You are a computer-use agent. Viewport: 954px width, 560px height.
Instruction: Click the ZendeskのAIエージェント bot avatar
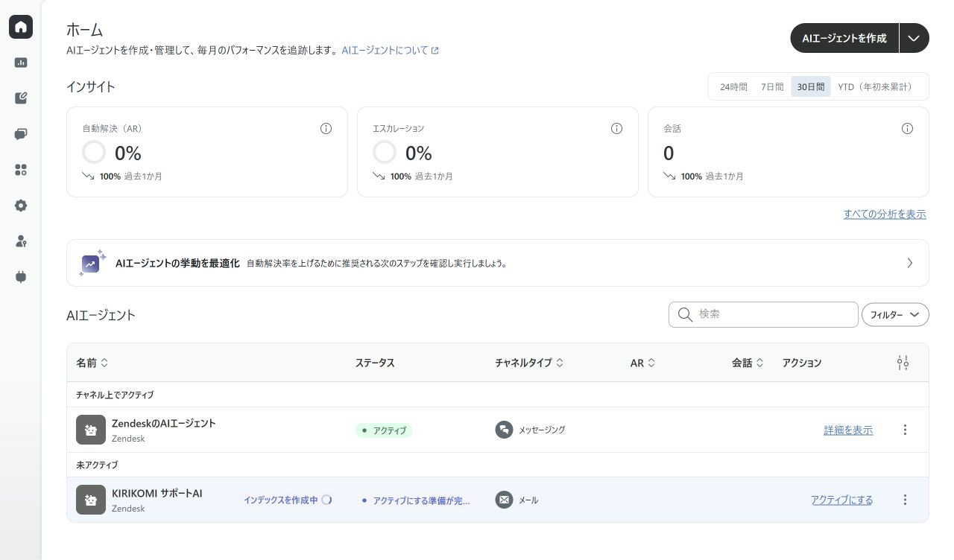coord(91,430)
